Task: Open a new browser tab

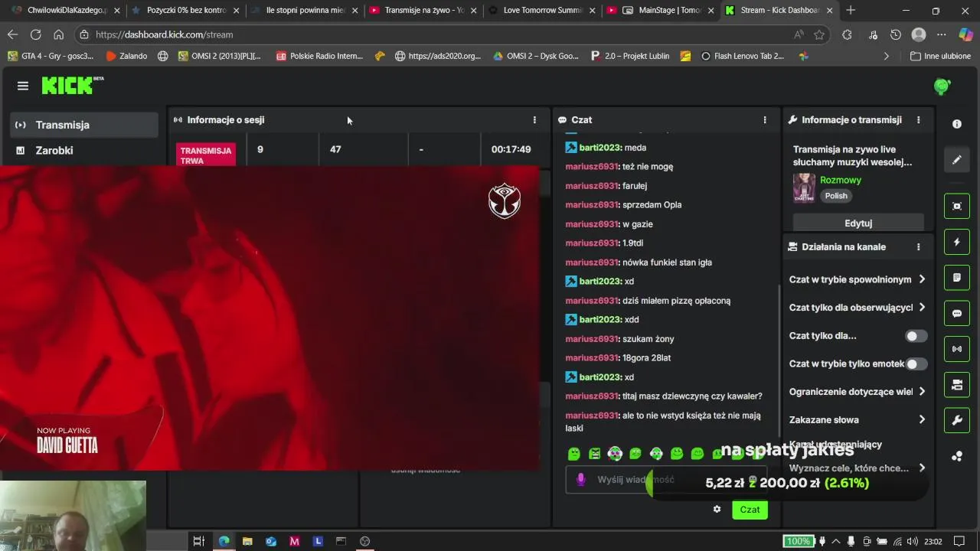Action: (851, 11)
